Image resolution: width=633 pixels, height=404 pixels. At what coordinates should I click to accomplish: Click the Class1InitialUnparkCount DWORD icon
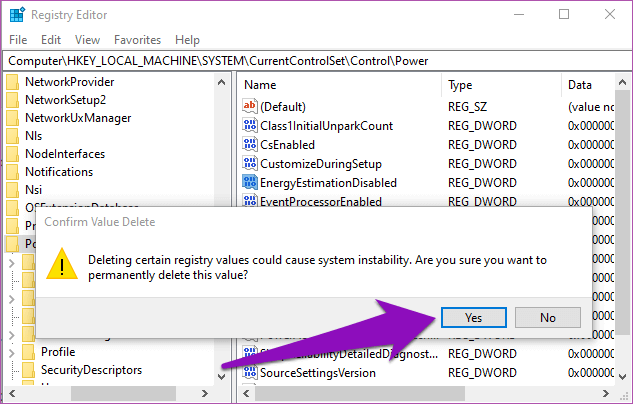tap(249, 125)
